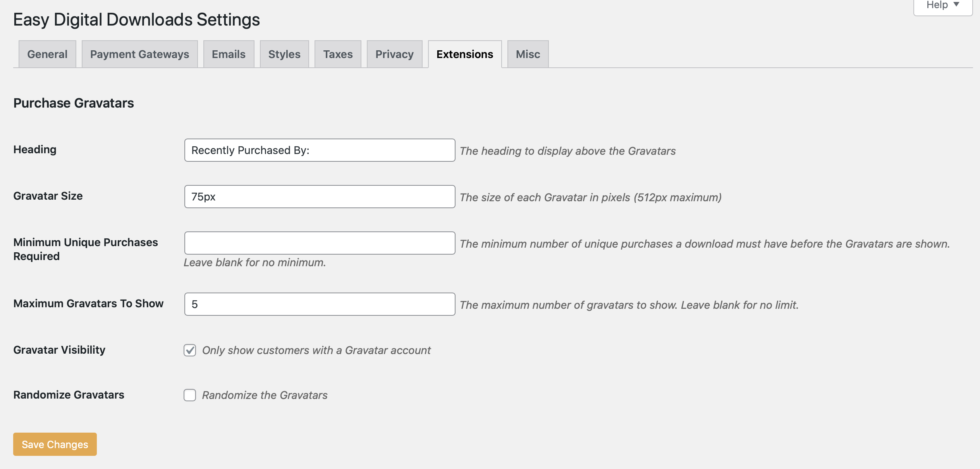Open the Misc tab
The width and height of the screenshot is (980, 469).
click(x=528, y=54)
